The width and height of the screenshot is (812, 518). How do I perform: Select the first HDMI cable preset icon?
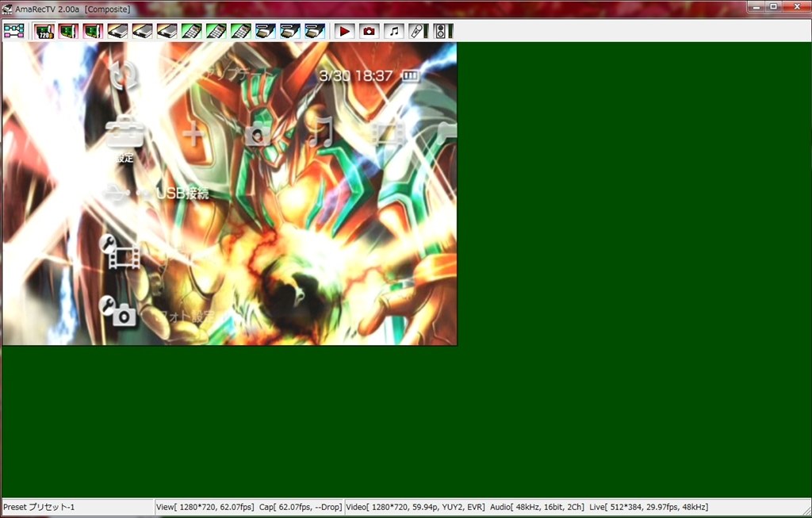click(265, 31)
